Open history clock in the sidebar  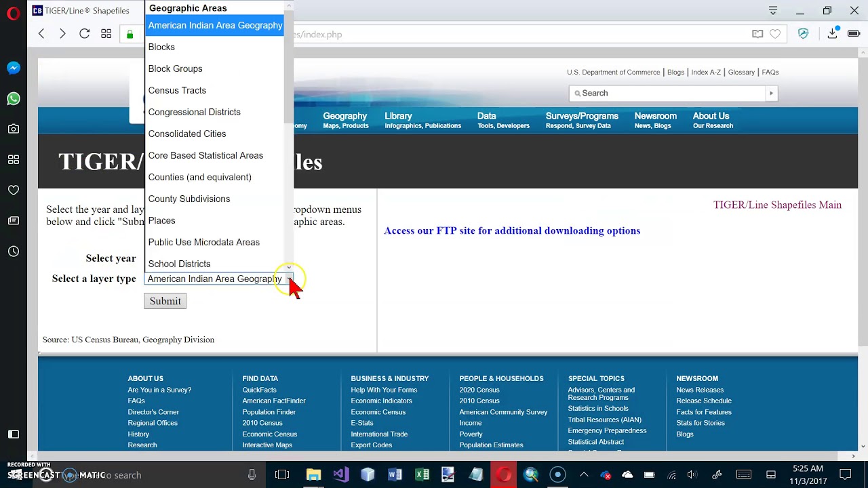14,251
